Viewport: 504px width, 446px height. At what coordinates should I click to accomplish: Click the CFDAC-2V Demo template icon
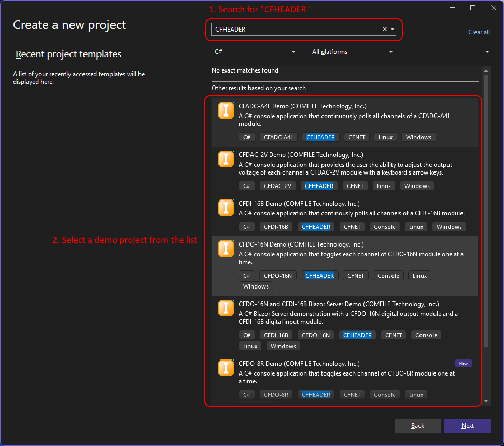tap(226, 159)
